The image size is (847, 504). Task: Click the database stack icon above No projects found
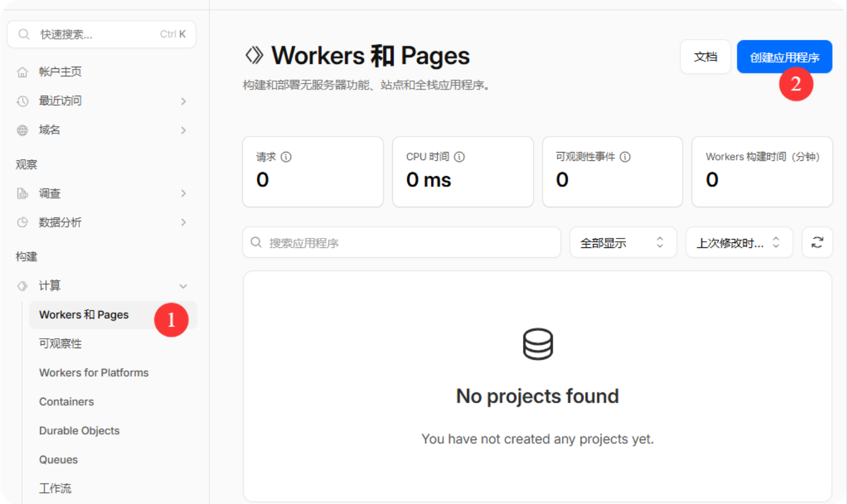click(x=538, y=344)
